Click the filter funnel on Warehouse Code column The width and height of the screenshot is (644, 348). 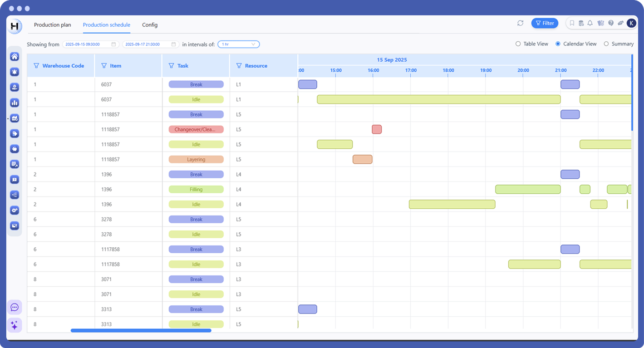(36, 66)
